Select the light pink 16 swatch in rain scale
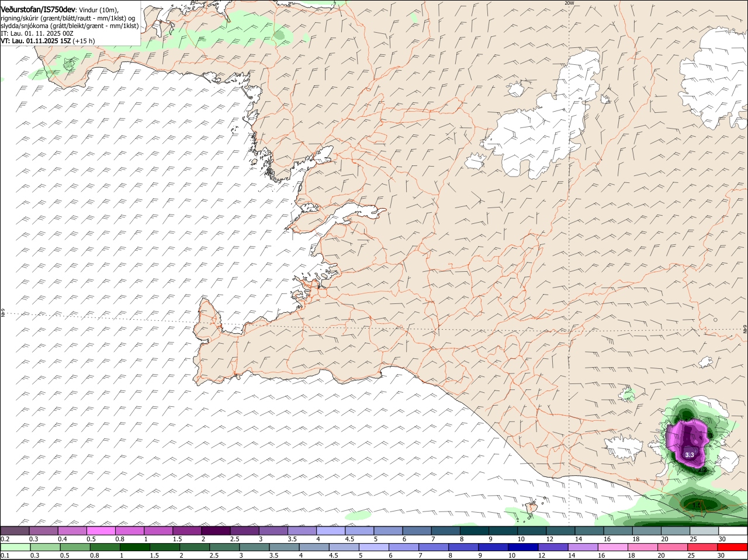 click(x=614, y=547)
